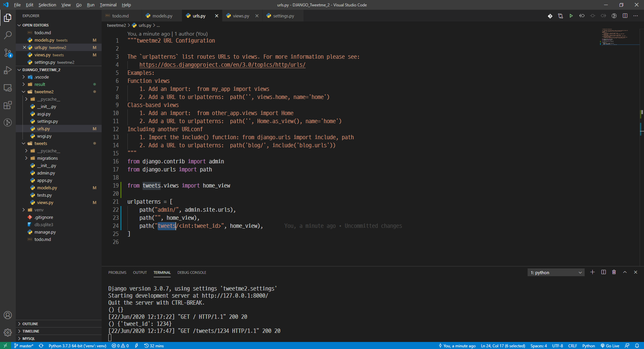
Task: Kill terminal with trash icon
Action: pyautogui.click(x=614, y=272)
